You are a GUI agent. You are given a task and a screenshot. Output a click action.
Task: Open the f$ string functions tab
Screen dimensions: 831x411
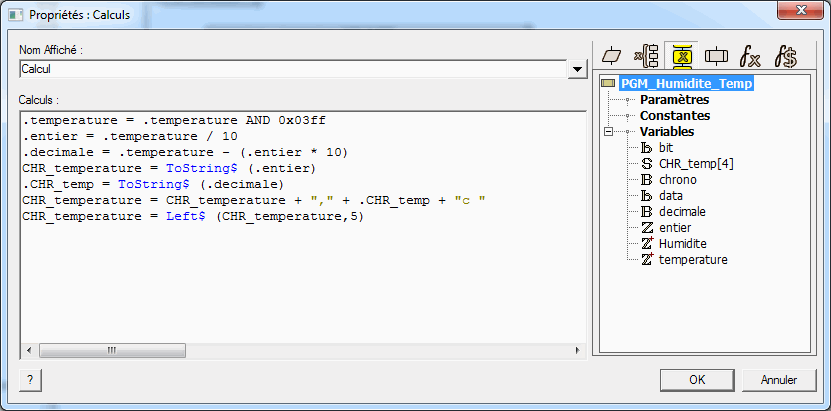(x=785, y=56)
